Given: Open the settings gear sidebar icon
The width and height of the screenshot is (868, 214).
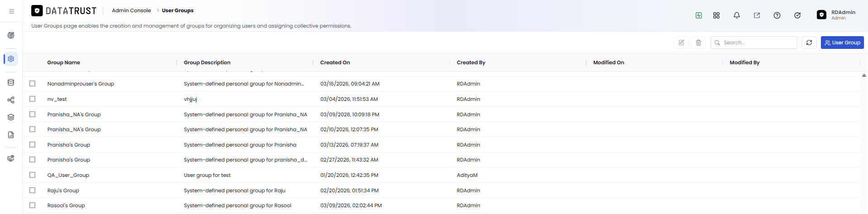Looking at the screenshot, I should click(11, 59).
